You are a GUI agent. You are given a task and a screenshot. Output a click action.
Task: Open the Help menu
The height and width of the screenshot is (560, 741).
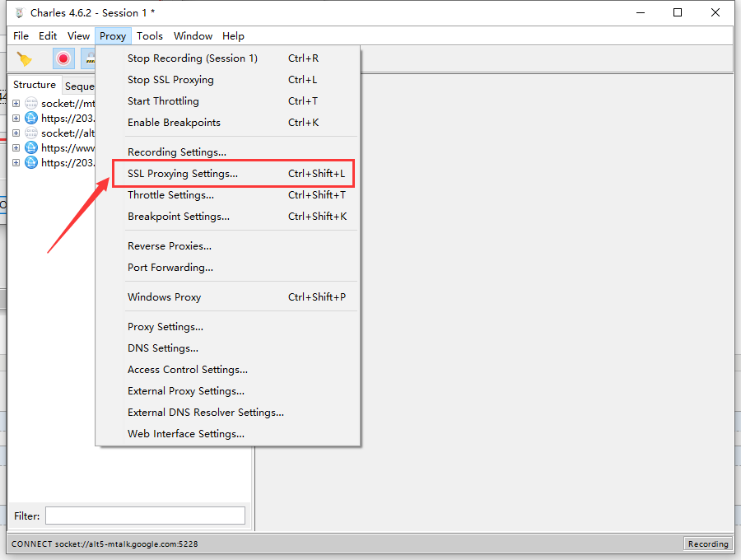click(x=234, y=36)
